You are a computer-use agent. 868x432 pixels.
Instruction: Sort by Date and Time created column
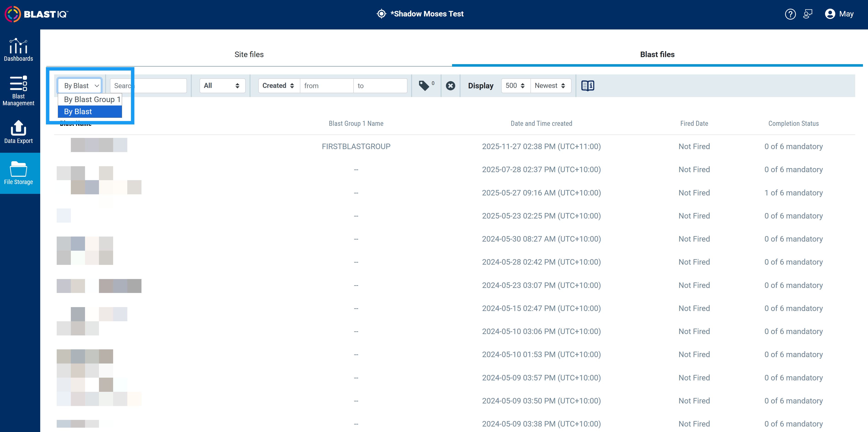(541, 124)
